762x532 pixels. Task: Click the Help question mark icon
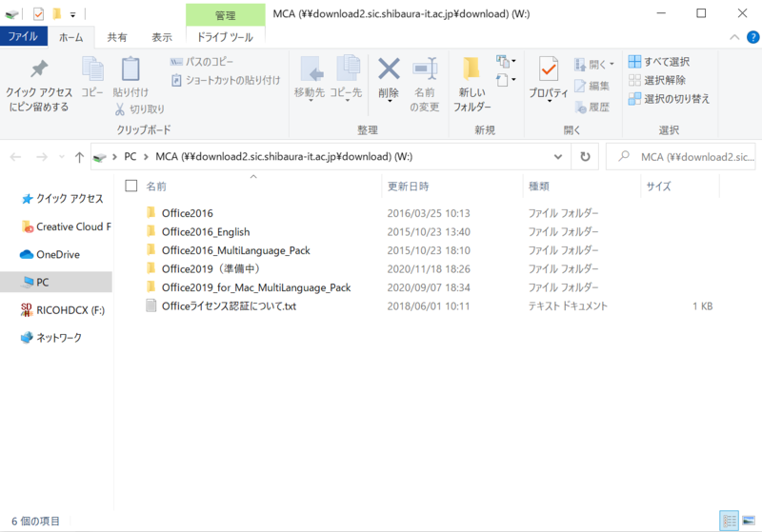tap(752, 37)
